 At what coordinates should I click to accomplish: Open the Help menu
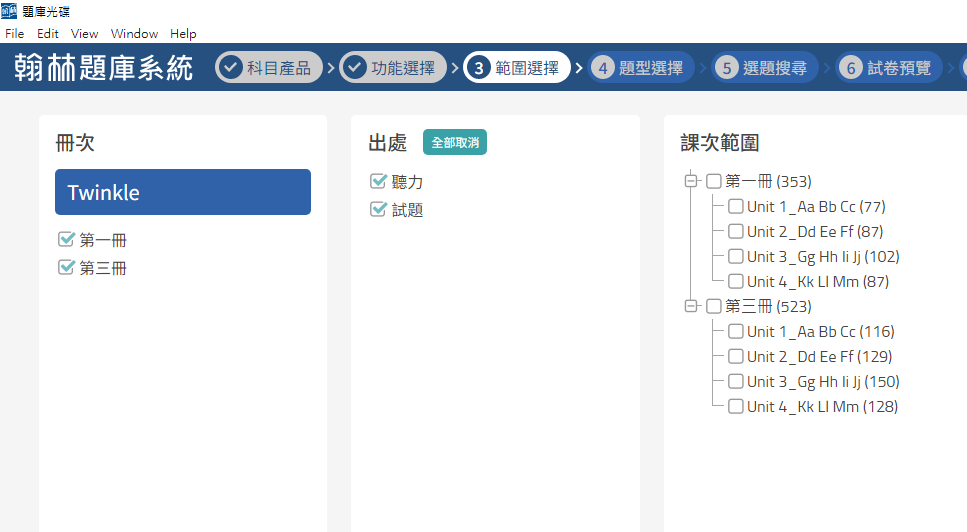coord(183,33)
